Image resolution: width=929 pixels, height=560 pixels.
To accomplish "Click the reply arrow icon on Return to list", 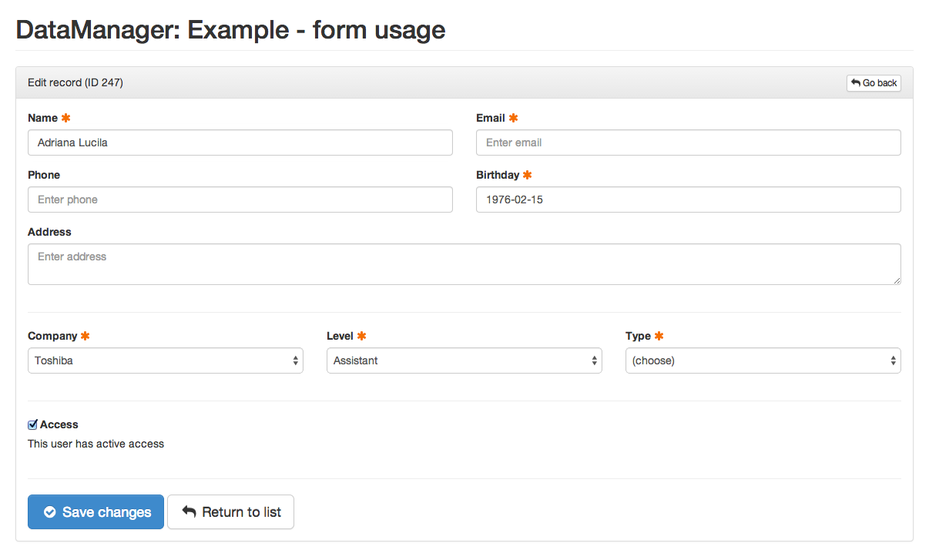I will click(189, 511).
